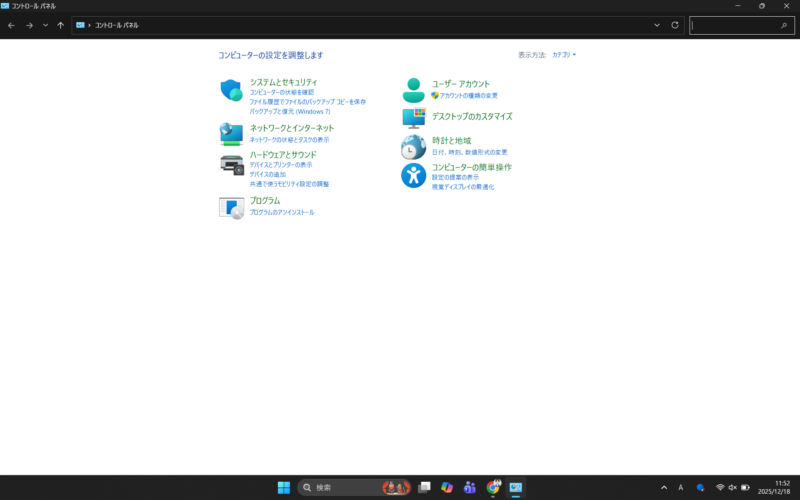Click the プログラム category icon
800x500 pixels.
click(x=231, y=207)
